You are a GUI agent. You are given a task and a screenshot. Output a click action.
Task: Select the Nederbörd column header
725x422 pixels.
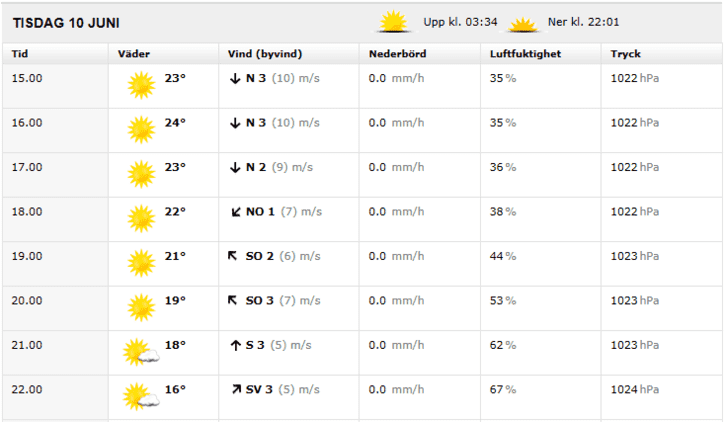398,54
